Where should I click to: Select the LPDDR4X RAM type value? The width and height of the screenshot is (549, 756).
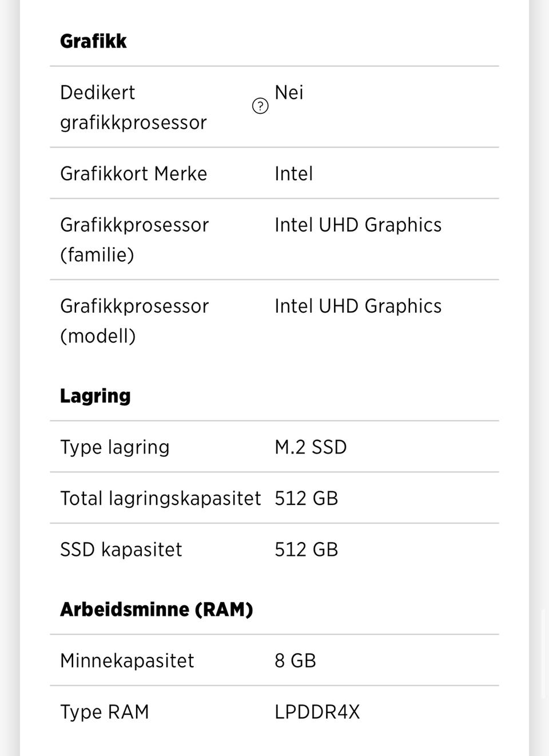pos(317,712)
